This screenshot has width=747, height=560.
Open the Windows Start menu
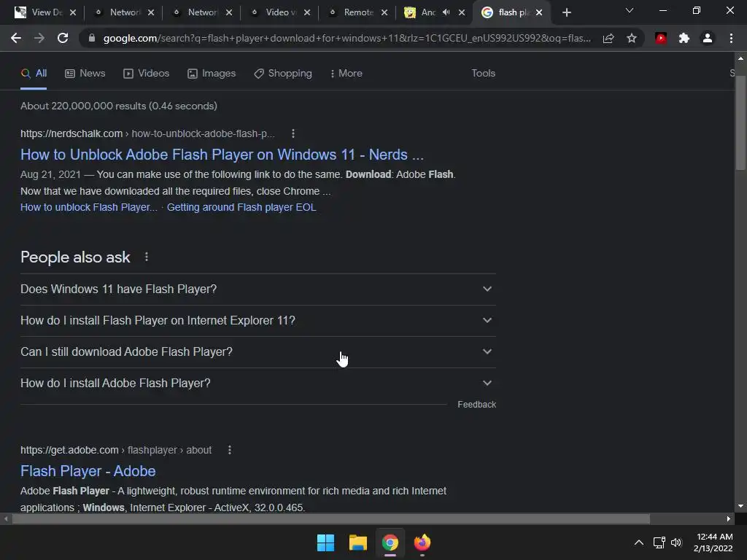(325, 542)
